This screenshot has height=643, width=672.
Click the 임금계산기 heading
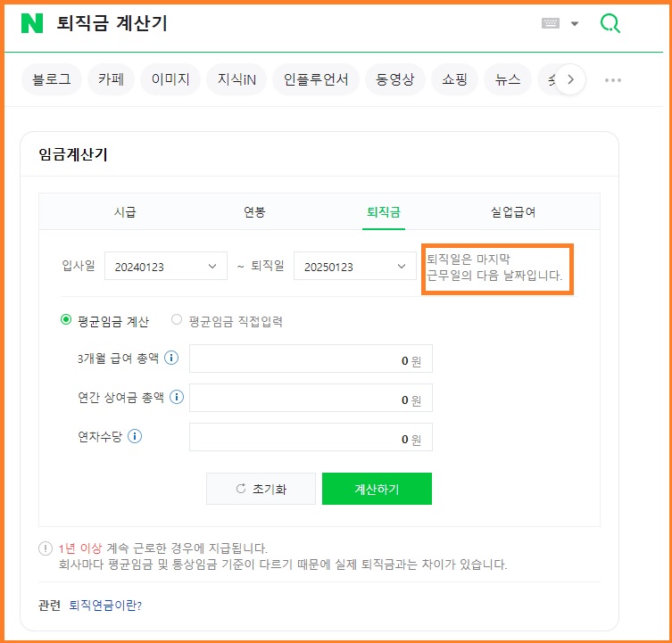[73, 154]
